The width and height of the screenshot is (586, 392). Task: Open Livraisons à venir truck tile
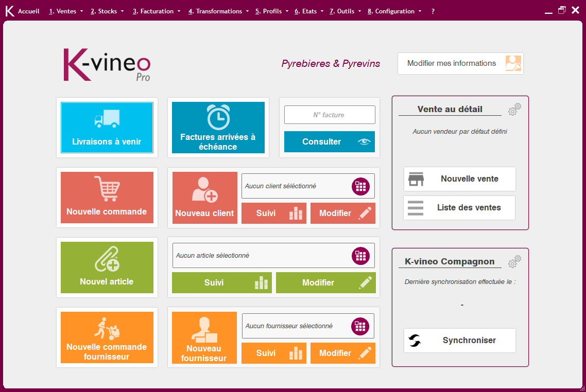coord(107,127)
